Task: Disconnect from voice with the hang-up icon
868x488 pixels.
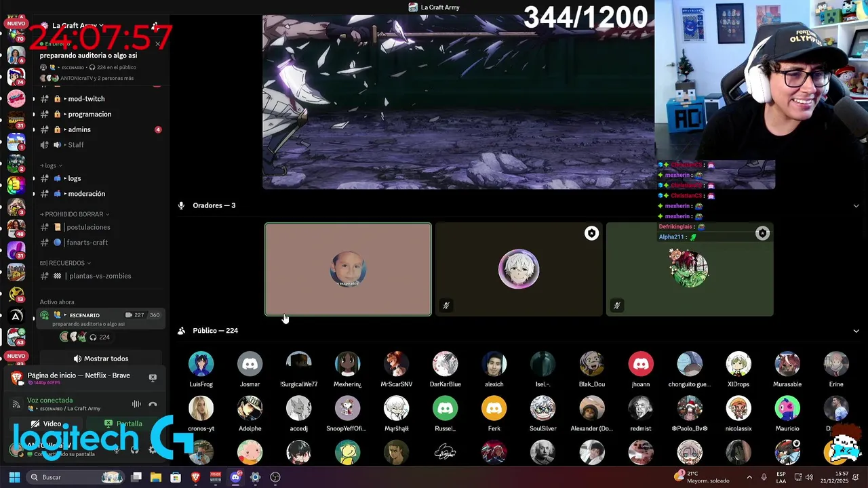Action: click(x=153, y=404)
